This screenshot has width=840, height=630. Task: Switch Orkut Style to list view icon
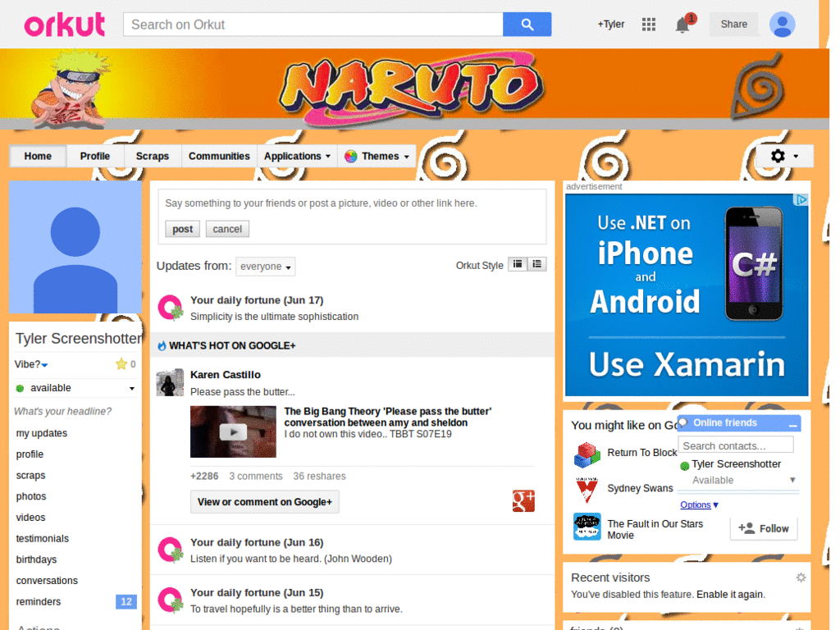tap(536, 263)
